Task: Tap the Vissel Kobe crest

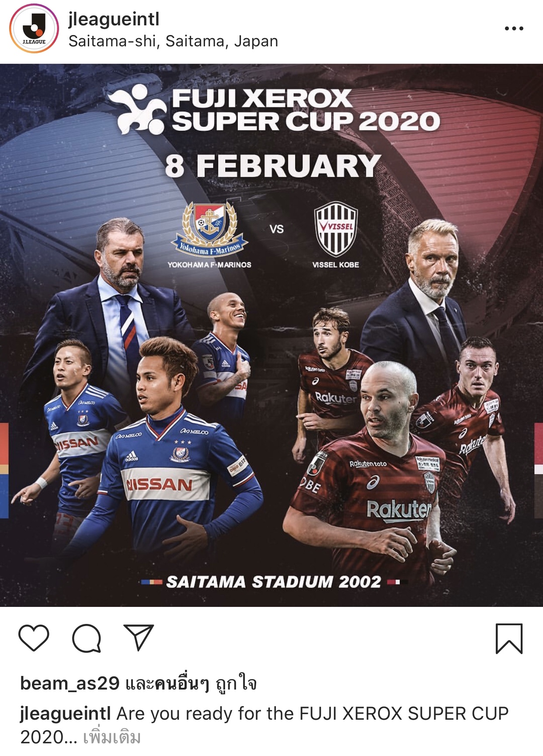Action: pyautogui.click(x=336, y=229)
